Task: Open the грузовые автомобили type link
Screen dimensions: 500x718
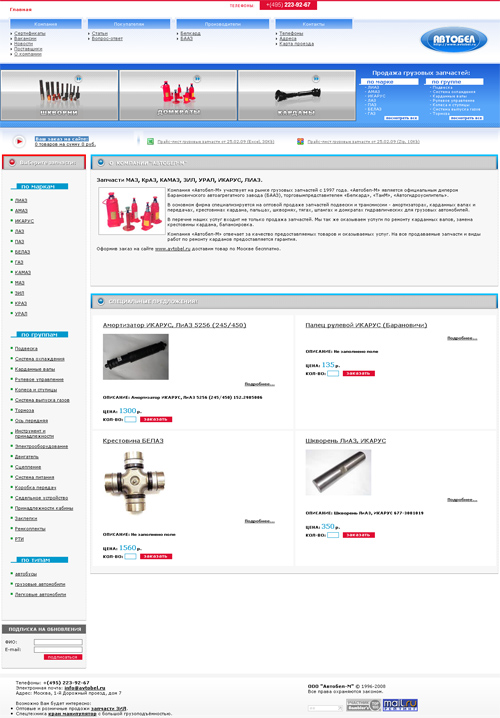Action: pos(40,584)
